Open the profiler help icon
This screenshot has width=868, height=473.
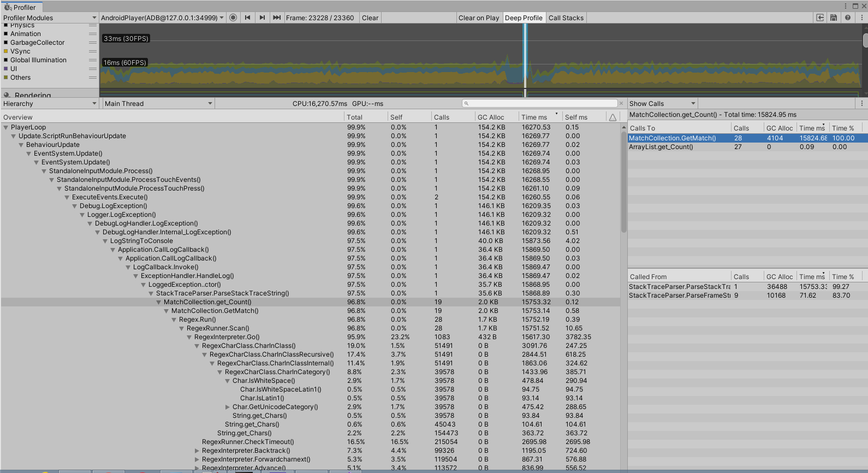click(847, 17)
